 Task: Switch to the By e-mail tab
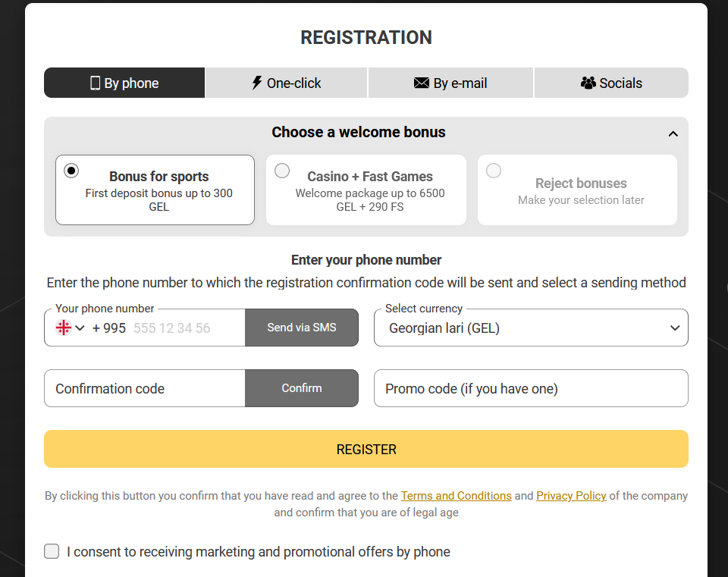point(450,82)
